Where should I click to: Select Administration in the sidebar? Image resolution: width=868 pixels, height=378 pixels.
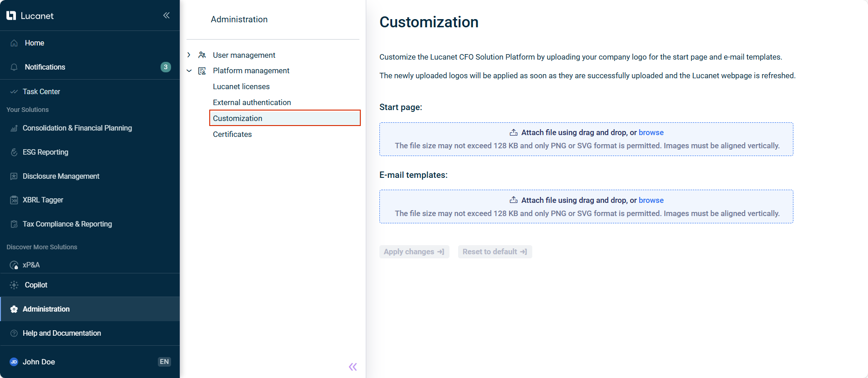click(90, 309)
